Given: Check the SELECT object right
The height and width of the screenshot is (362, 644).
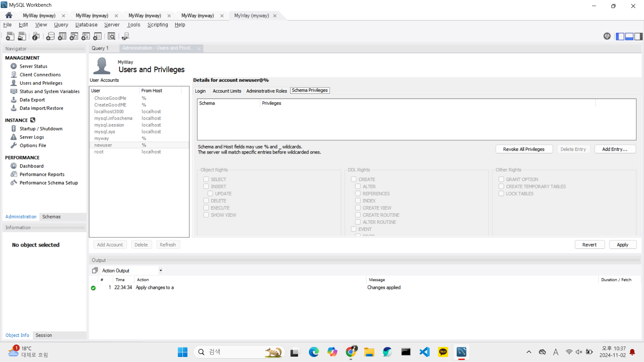Looking at the screenshot, I should point(206,179).
